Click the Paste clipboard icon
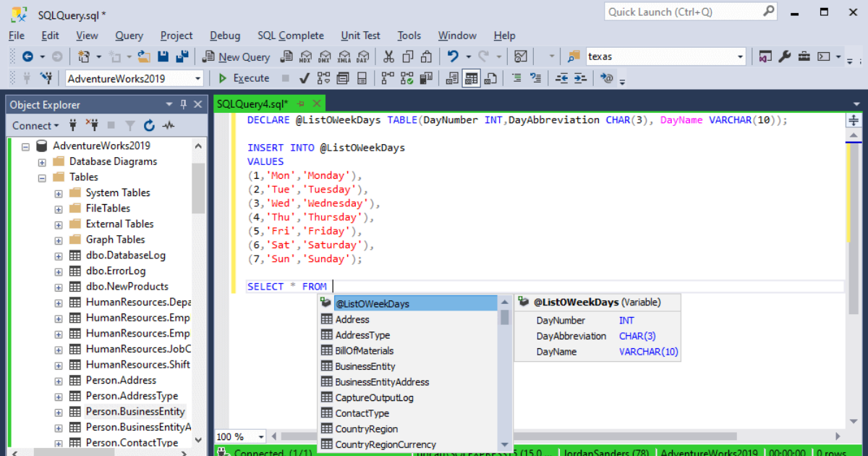 click(x=427, y=56)
